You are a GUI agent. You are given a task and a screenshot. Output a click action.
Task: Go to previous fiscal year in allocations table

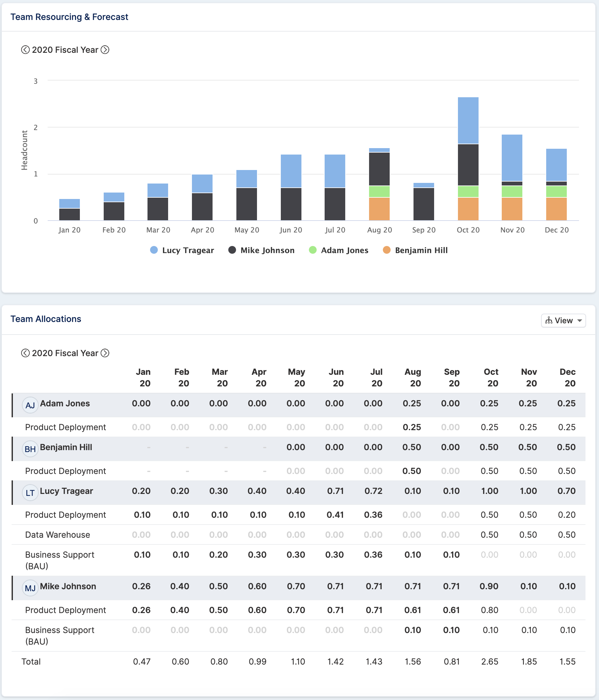click(x=25, y=353)
